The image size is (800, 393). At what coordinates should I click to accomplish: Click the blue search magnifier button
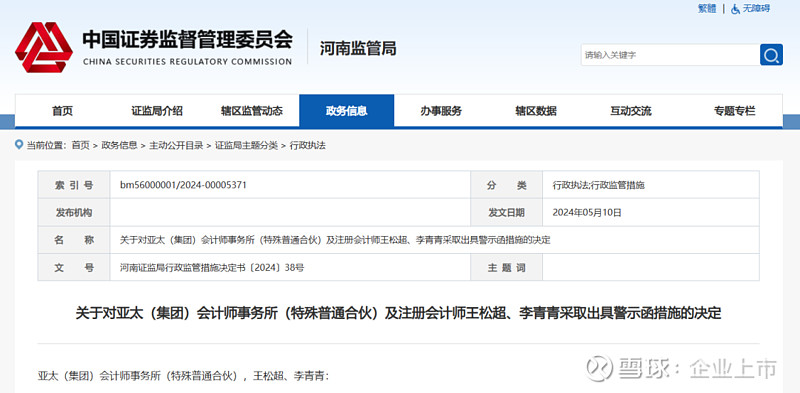pos(771,55)
